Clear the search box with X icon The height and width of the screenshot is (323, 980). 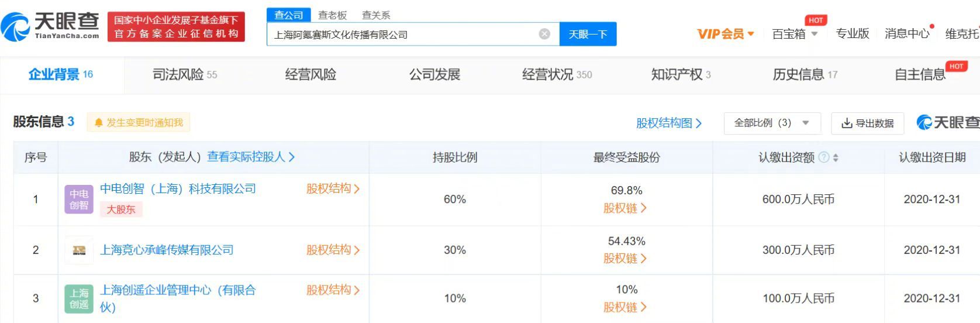click(544, 34)
